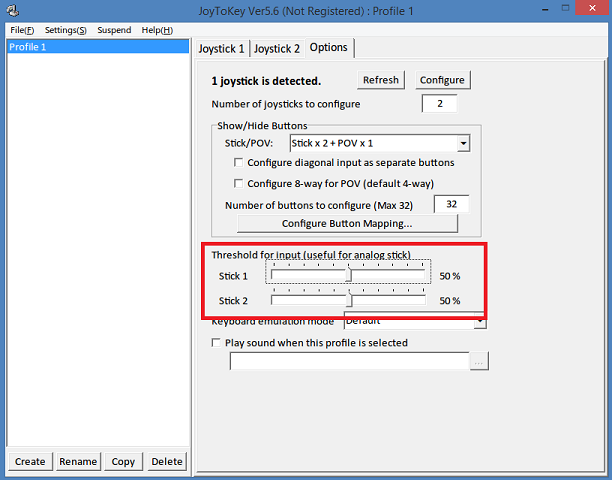The width and height of the screenshot is (612, 480).
Task: Click the number of joysticks field
Action: [439, 103]
